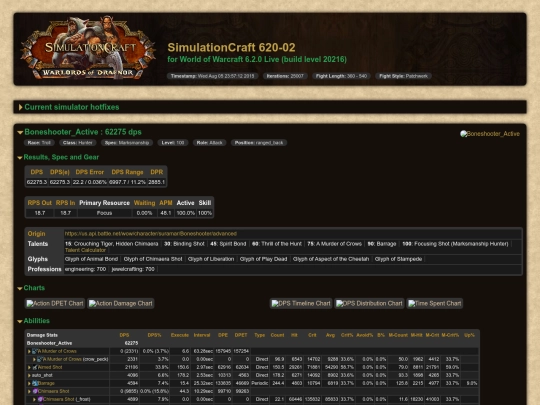Click the DPS% column header
This screenshot has width=540, height=405.
coord(154,335)
